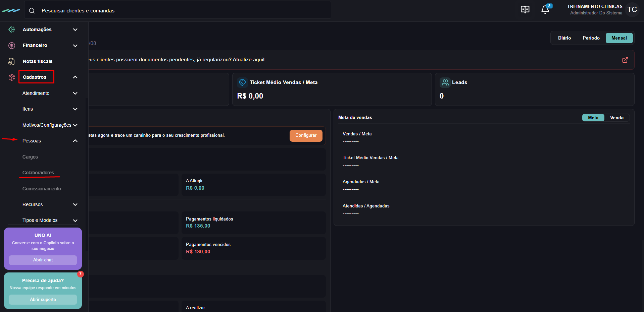The width and height of the screenshot is (644, 312).
Task: Click the A Atingir R$ 0,00 value
Action: coord(195,188)
